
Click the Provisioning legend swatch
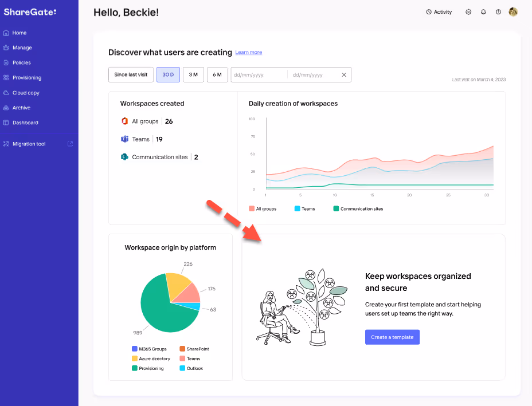[135, 368]
